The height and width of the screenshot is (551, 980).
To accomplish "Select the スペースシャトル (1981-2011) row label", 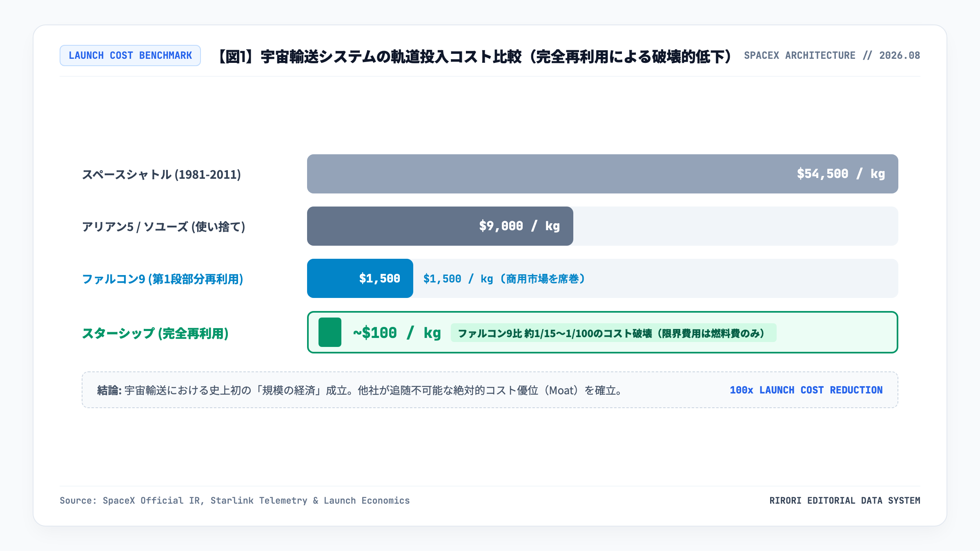I will click(x=161, y=174).
